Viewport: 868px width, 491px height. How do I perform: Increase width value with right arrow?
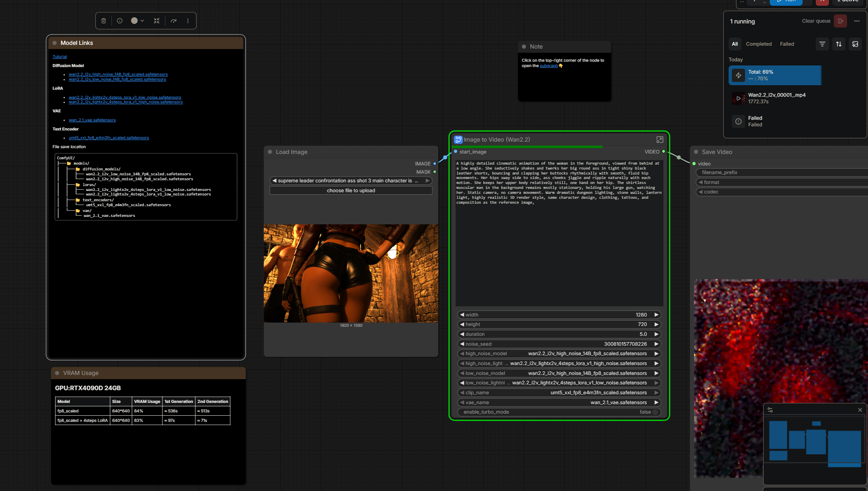click(x=656, y=315)
